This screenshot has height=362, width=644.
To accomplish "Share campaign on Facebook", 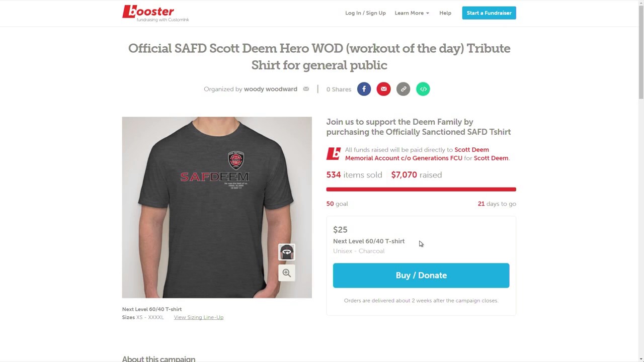I will pyautogui.click(x=364, y=89).
